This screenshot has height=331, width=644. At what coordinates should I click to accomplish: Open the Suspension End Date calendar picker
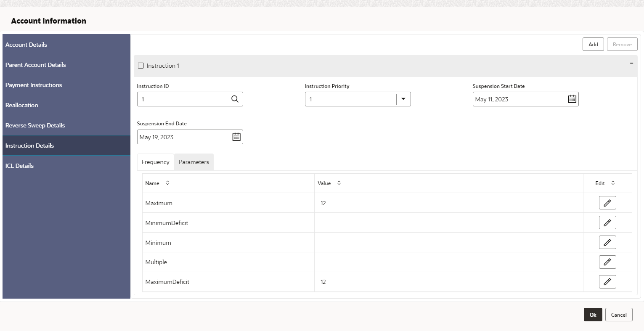pos(236,137)
